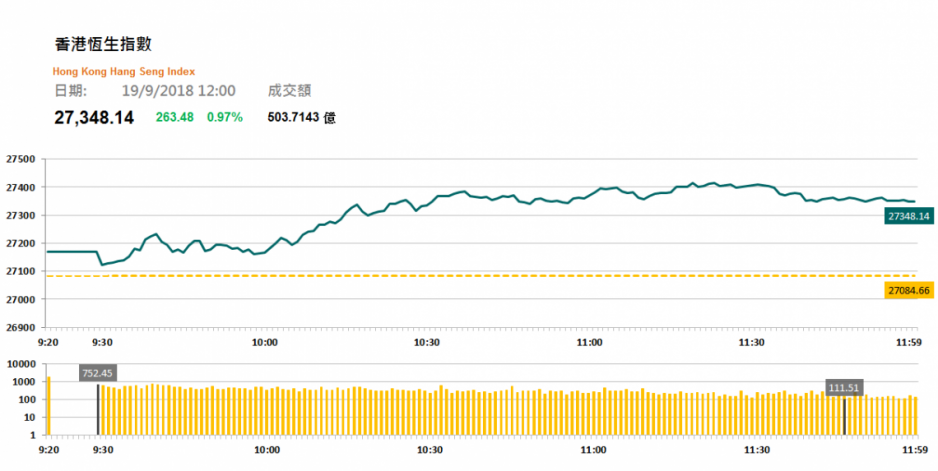Image resolution: width=938 pixels, height=471 pixels.
Task: Click the 27500 y-axis label
Action: (20, 159)
